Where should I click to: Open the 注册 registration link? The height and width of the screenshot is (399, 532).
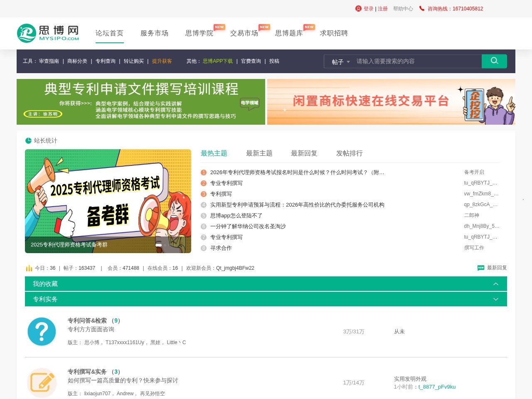pyautogui.click(x=382, y=8)
